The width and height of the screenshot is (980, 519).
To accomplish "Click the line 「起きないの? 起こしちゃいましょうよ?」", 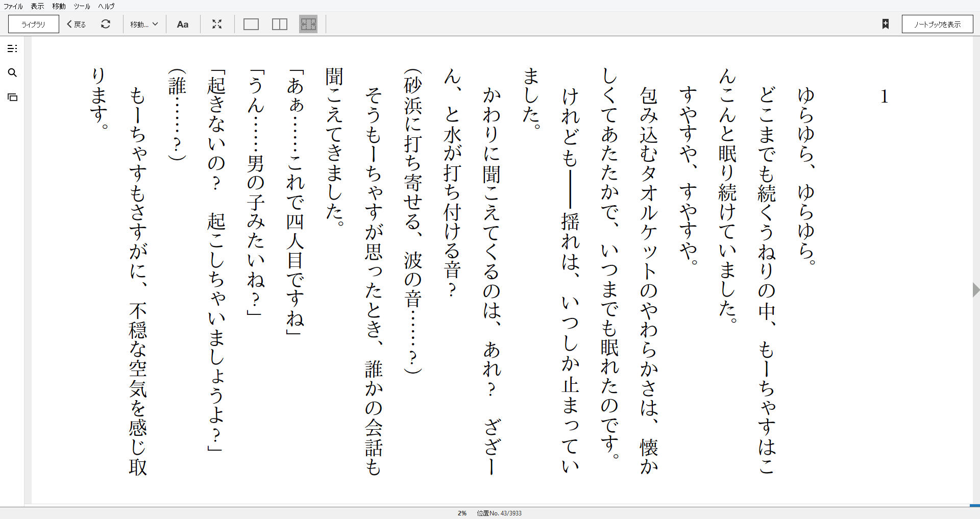I will click(216, 260).
